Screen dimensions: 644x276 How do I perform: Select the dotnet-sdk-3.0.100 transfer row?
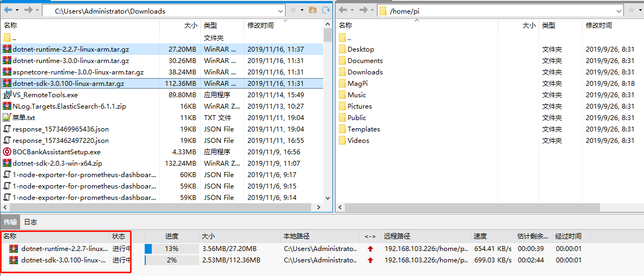[296, 260]
